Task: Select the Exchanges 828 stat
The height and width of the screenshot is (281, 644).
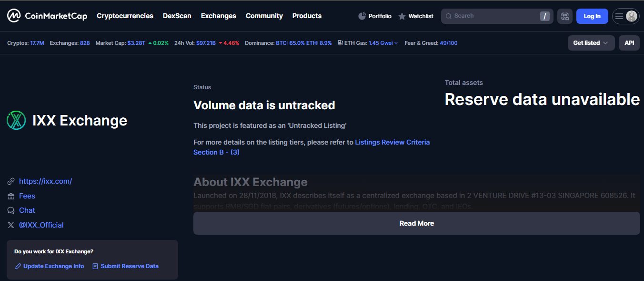Action: pyautogui.click(x=70, y=43)
